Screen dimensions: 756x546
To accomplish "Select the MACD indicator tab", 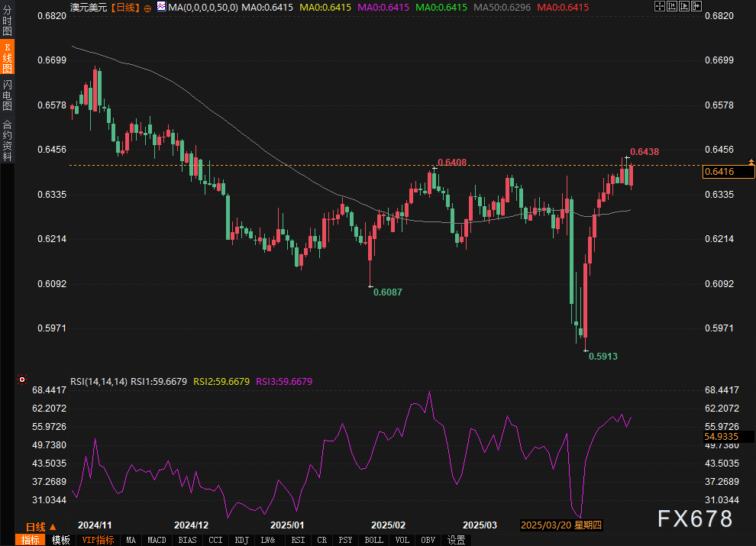I will (x=157, y=540).
